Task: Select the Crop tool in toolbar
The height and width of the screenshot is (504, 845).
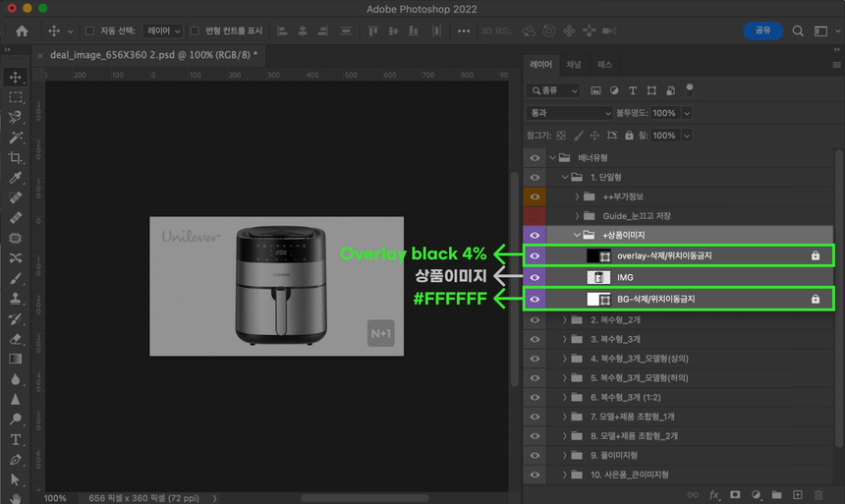Action: pyautogui.click(x=15, y=158)
